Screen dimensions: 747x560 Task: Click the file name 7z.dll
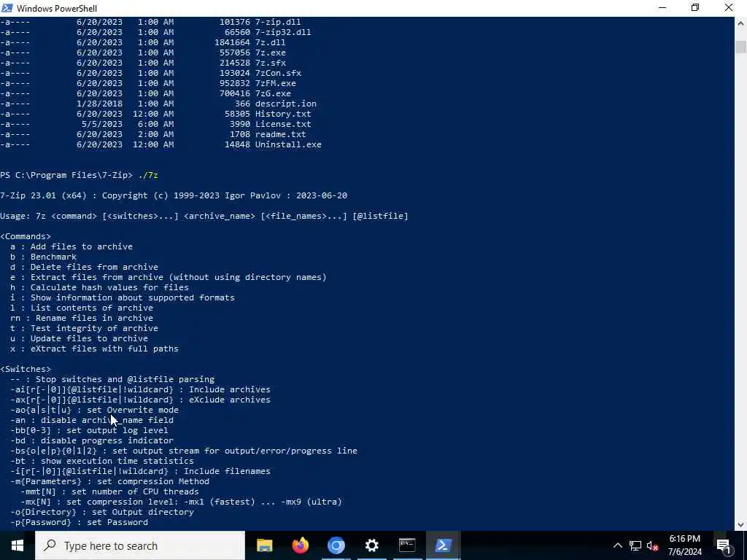[270, 42]
